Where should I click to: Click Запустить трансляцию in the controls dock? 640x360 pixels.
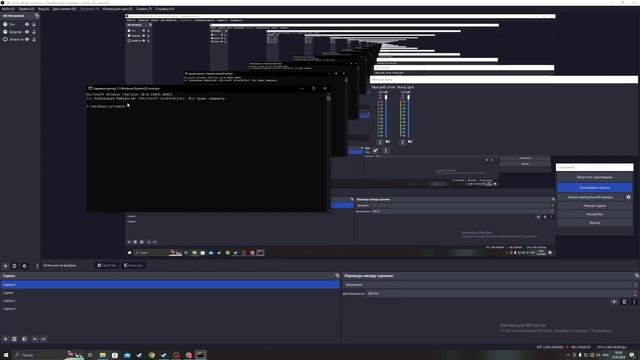(594, 178)
